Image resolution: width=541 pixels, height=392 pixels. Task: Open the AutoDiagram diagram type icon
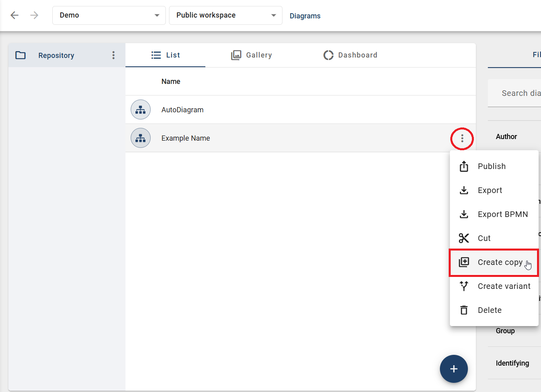click(141, 109)
